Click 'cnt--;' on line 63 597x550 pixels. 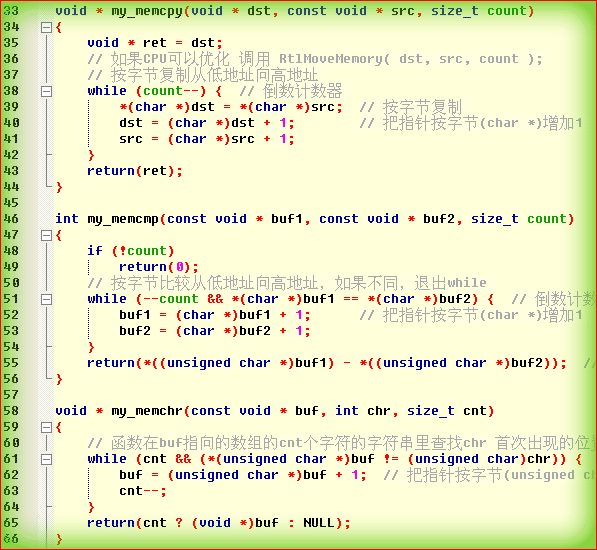click(x=143, y=491)
